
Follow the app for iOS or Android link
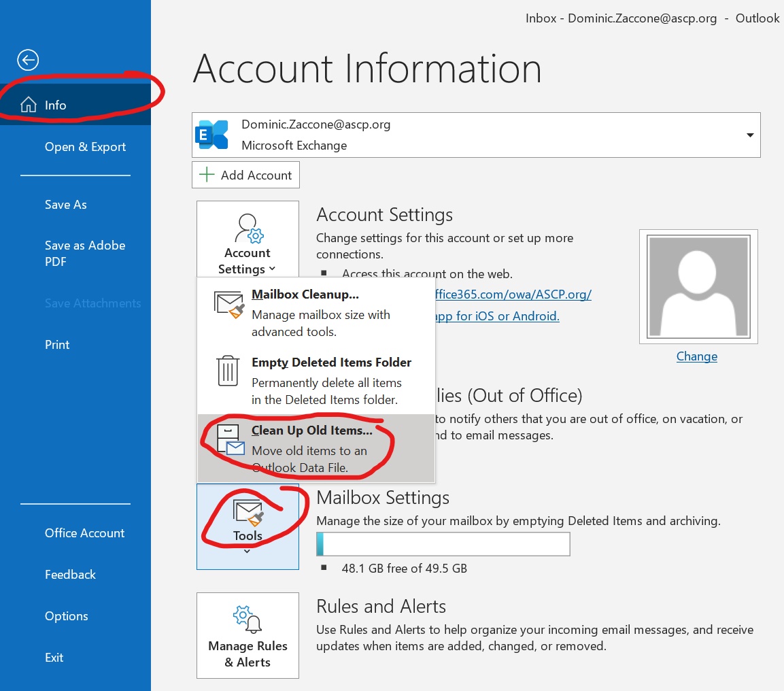pos(497,316)
